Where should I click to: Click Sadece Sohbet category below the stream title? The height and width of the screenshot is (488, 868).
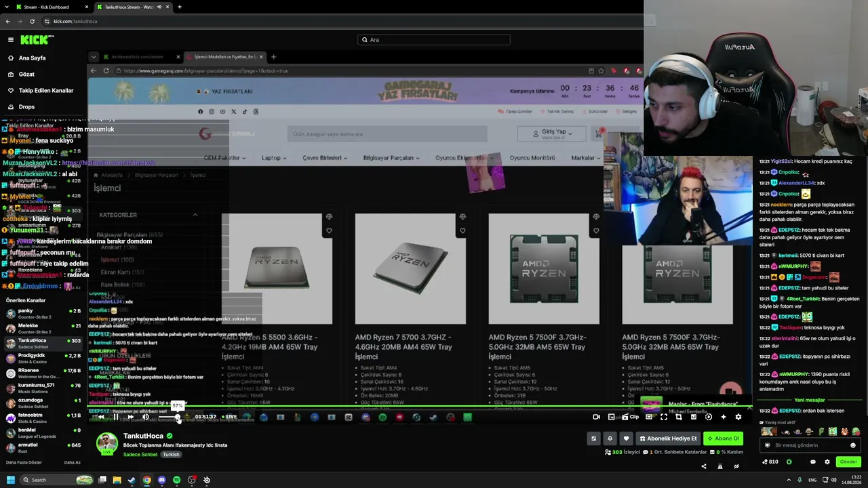pos(140,455)
